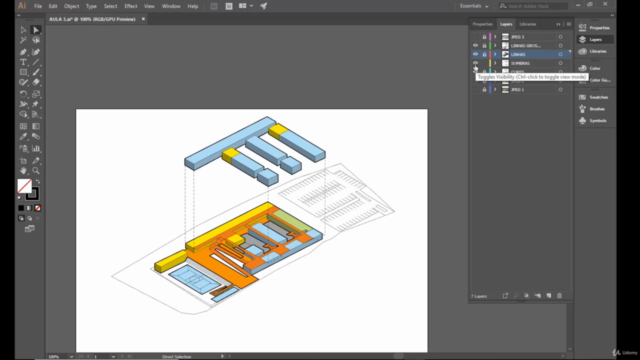Open the Essentials workspace dropdown

click(474, 6)
